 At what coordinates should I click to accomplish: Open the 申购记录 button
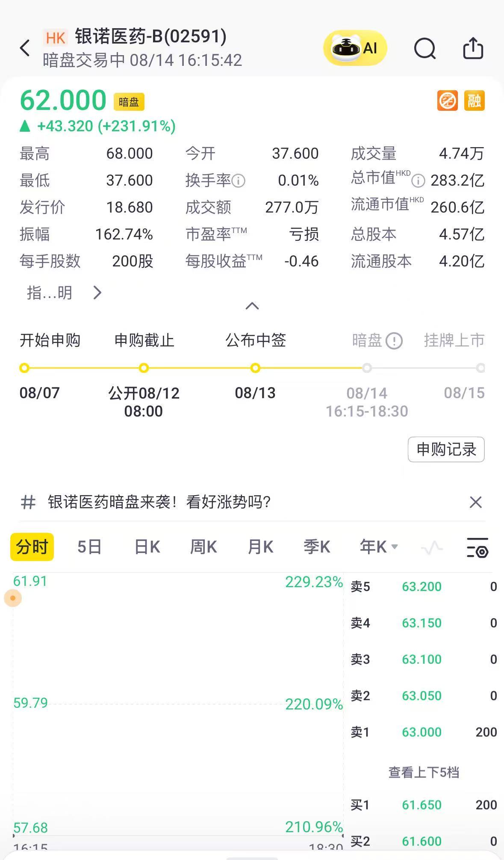pos(446,449)
